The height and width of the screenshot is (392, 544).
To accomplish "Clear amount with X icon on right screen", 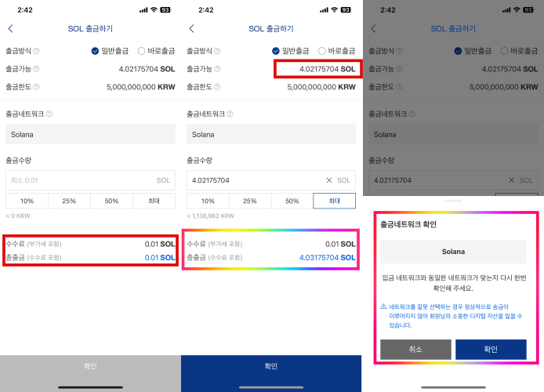I will pos(511,180).
